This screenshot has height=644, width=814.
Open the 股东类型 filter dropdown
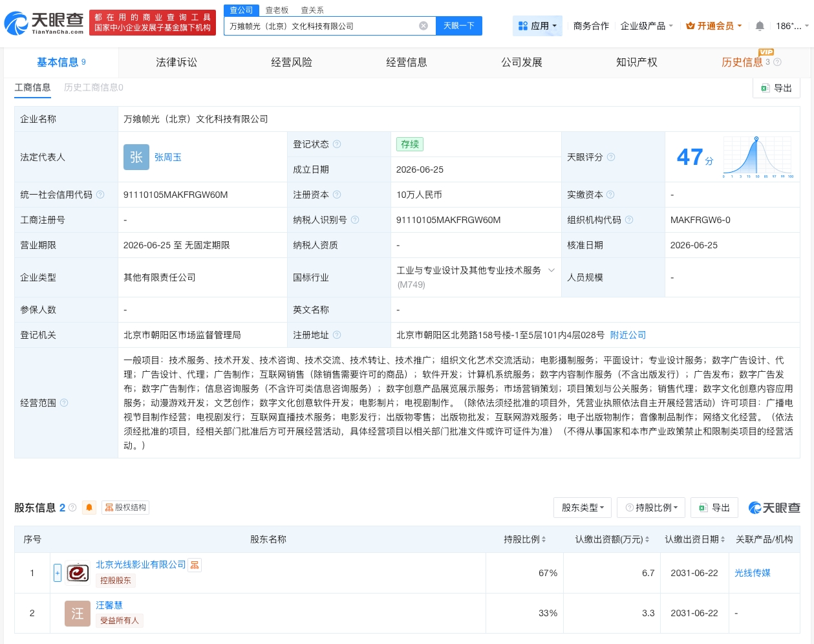click(583, 508)
